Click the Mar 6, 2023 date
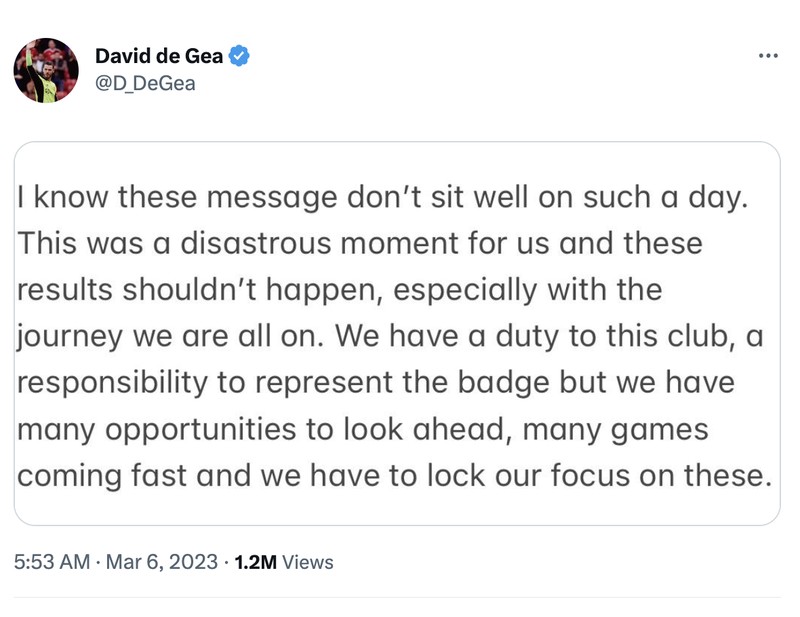Screen dimensions: 800x617 160,562
